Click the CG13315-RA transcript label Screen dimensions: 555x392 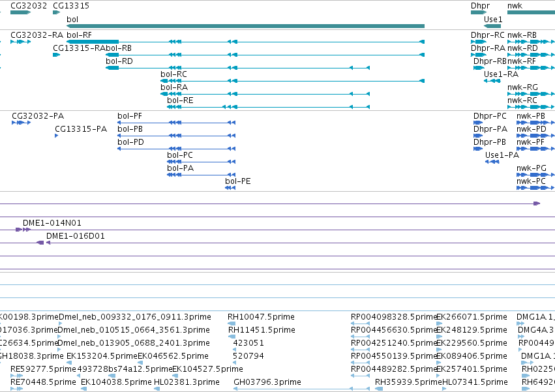(x=80, y=48)
